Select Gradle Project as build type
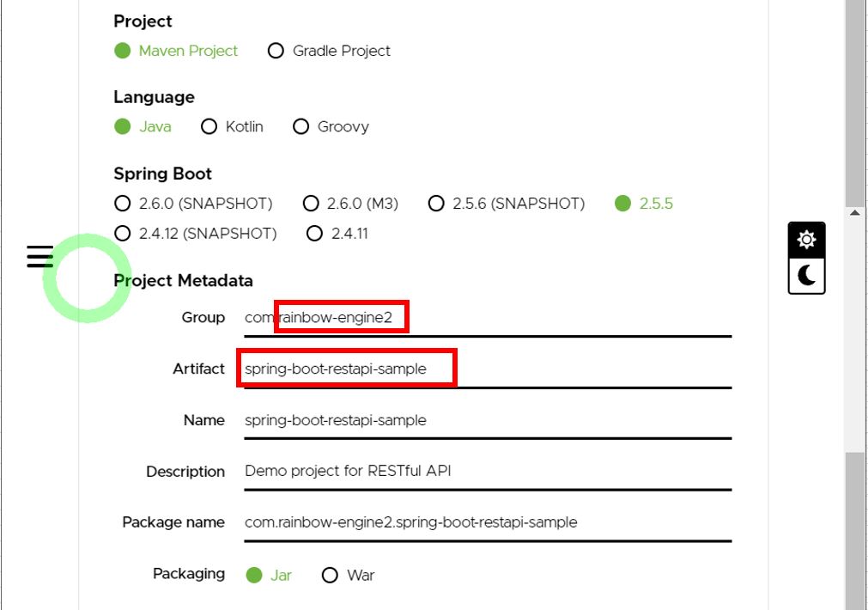 tap(276, 51)
